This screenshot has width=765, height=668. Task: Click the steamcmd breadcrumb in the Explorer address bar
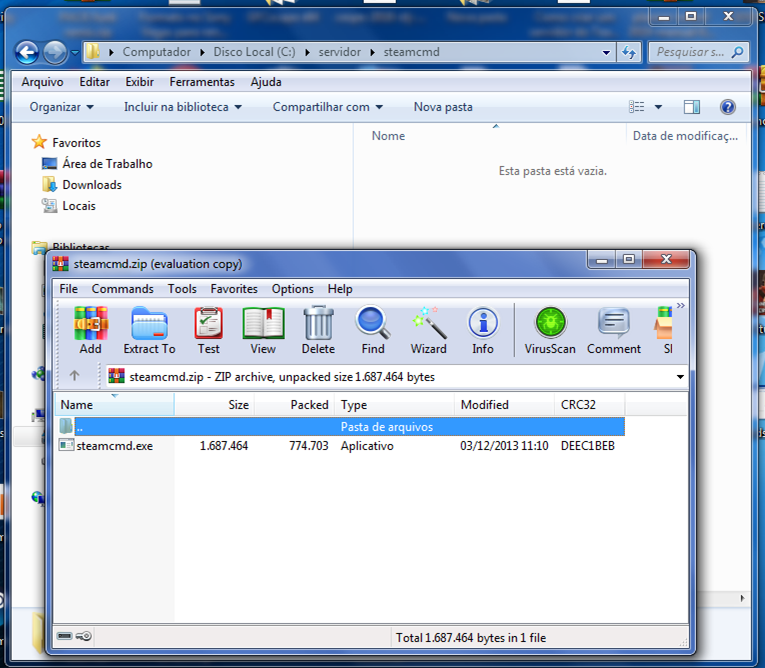click(x=411, y=52)
